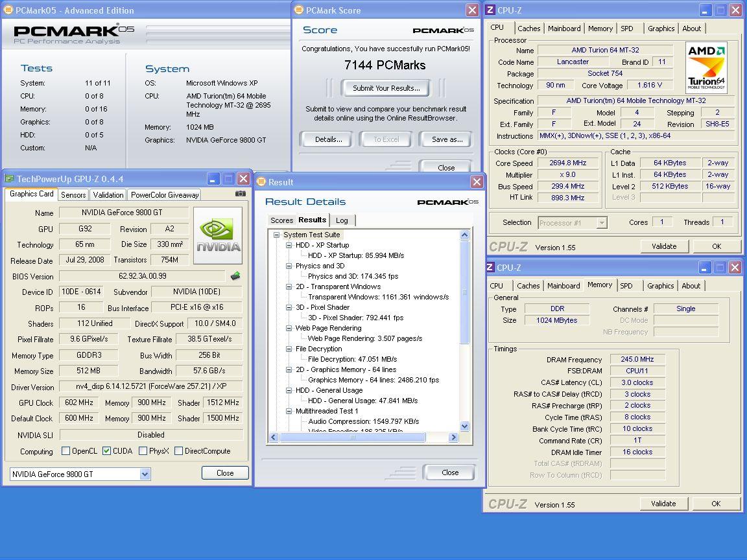This screenshot has height=560, width=747.
Task: Collapse the Multithreaded Test 1 node
Action: [x=289, y=411]
